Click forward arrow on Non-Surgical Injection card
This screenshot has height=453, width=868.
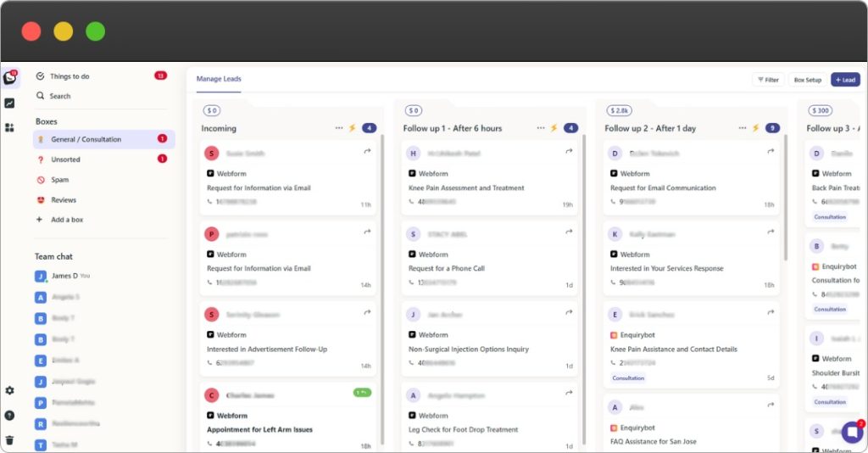tap(569, 312)
